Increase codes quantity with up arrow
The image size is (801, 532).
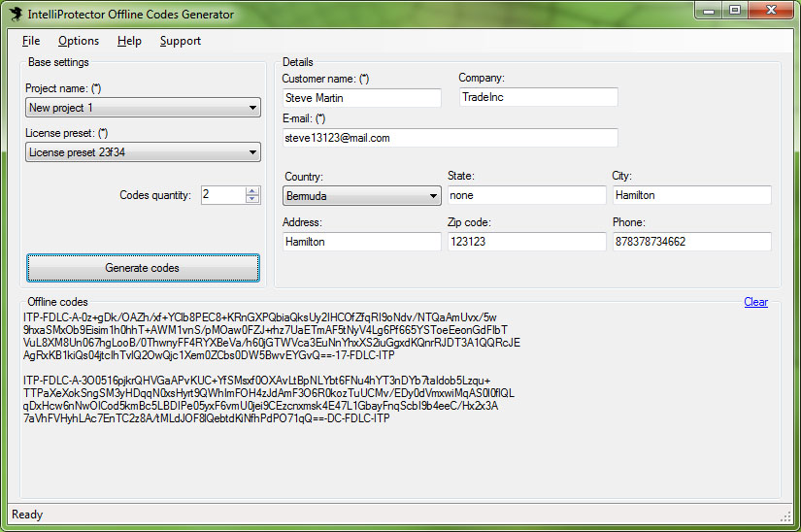tap(252, 191)
